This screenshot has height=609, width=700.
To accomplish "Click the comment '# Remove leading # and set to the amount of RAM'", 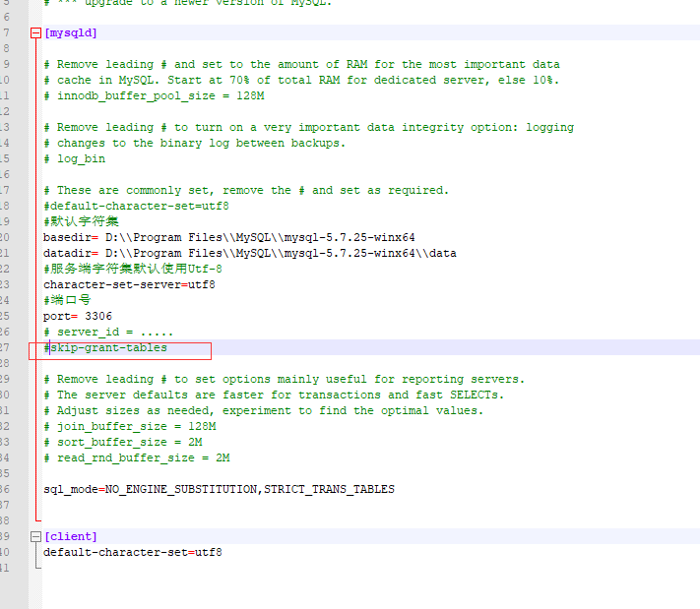I will click(x=301, y=64).
